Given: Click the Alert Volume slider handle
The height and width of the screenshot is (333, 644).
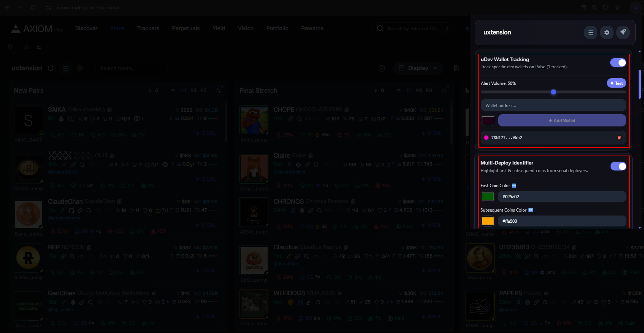Looking at the screenshot, I should click(x=553, y=92).
